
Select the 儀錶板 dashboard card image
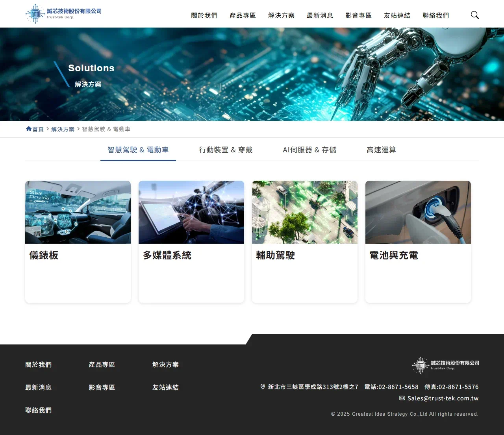[x=78, y=212]
